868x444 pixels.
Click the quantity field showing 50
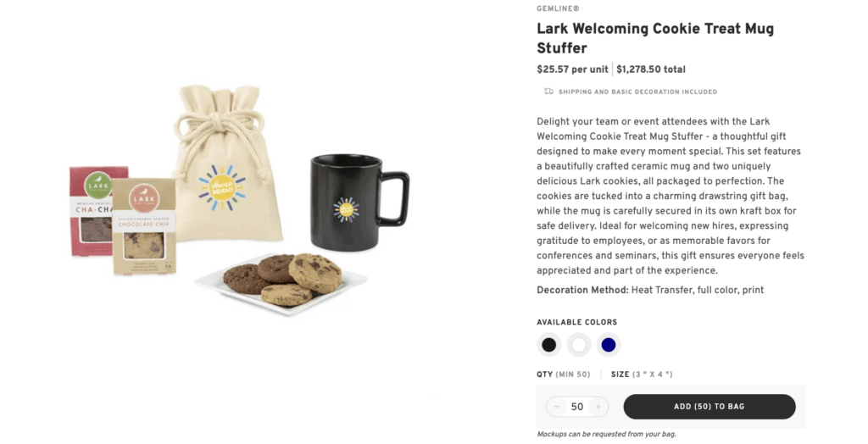577,407
